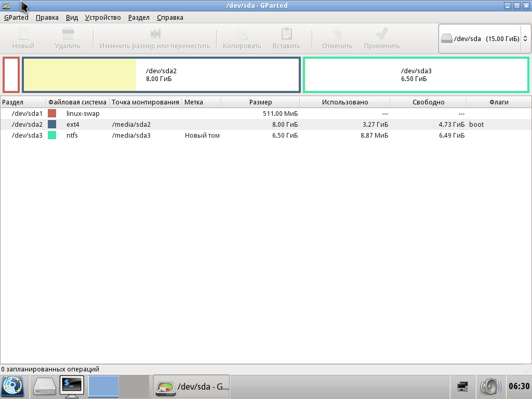Click the /dev/sda2 ext4 color swatch

pos(52,125)
